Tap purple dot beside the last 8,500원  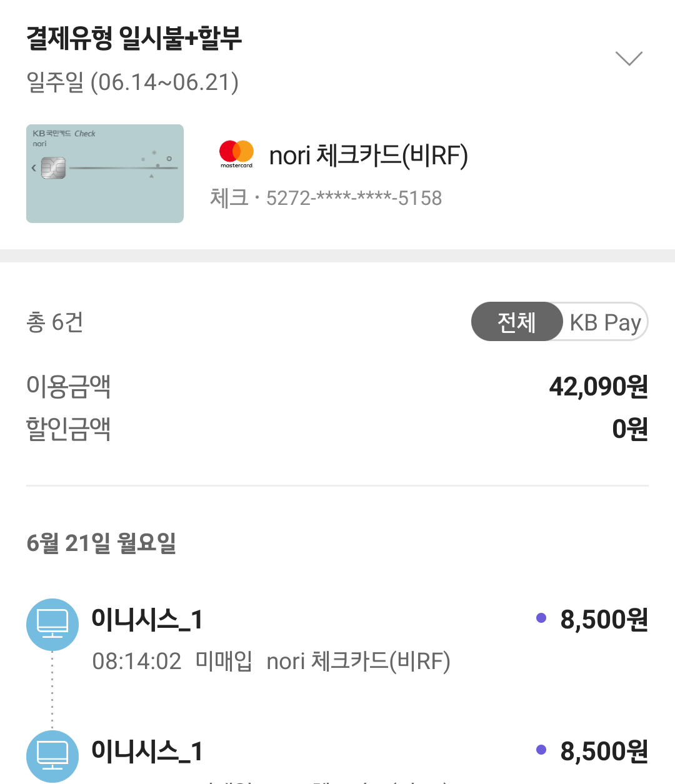pos(541,750)
